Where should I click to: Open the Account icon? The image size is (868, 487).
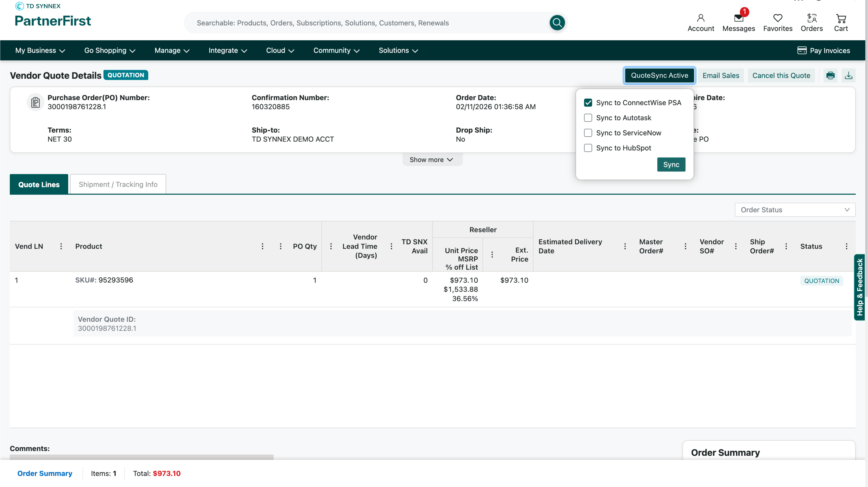click(x=701, y=23)
